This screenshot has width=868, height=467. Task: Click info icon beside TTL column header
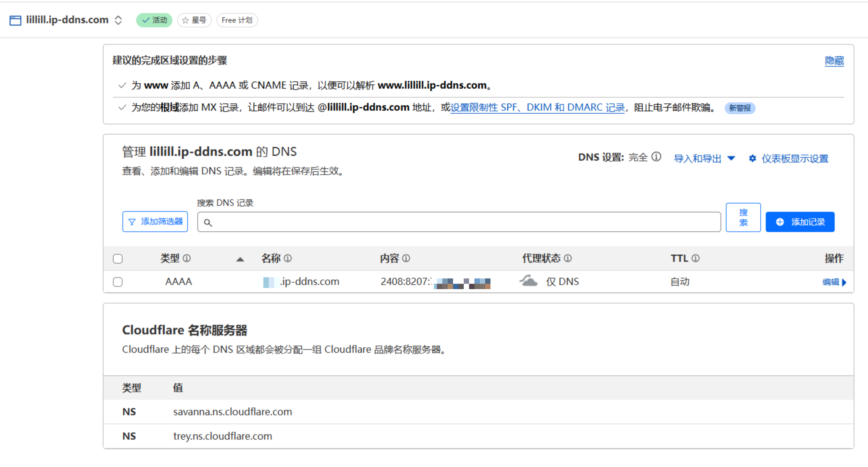[696, 258]
